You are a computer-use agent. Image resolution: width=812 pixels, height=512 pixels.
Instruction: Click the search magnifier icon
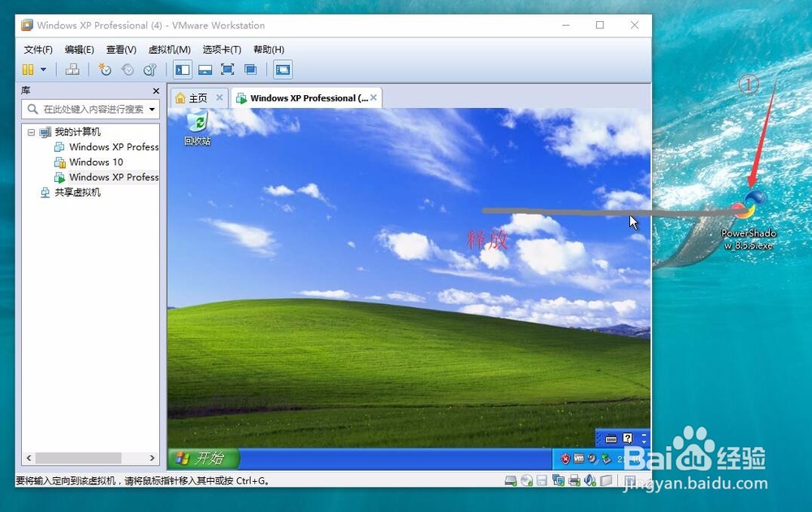click(32, 110)
